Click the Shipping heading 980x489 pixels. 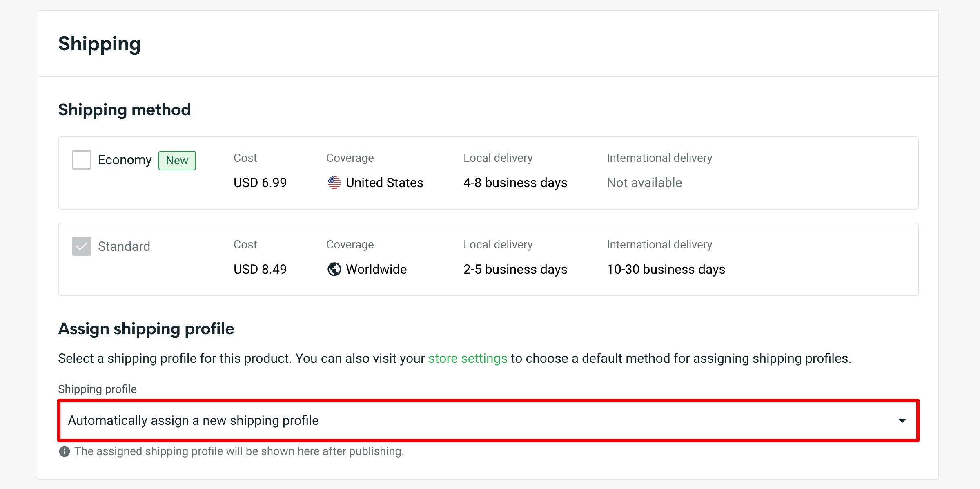coord(100,44)
